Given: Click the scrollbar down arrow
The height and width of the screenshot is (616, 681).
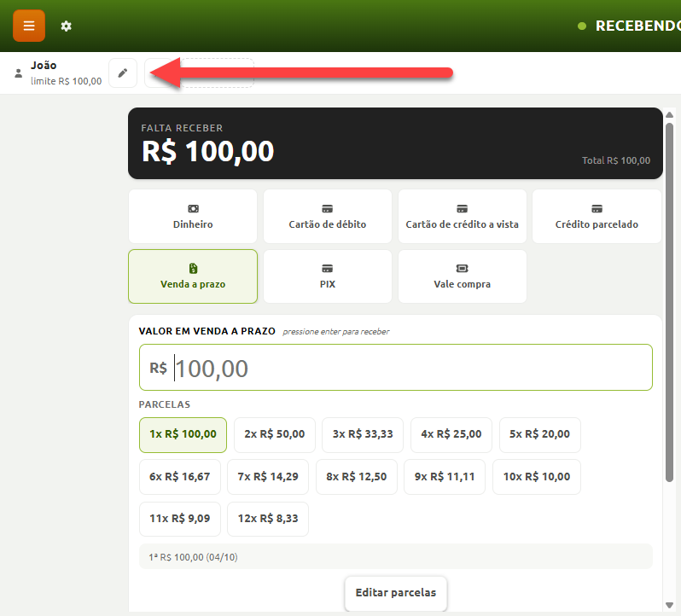Looking at the screenshot, I should (669, 605).
